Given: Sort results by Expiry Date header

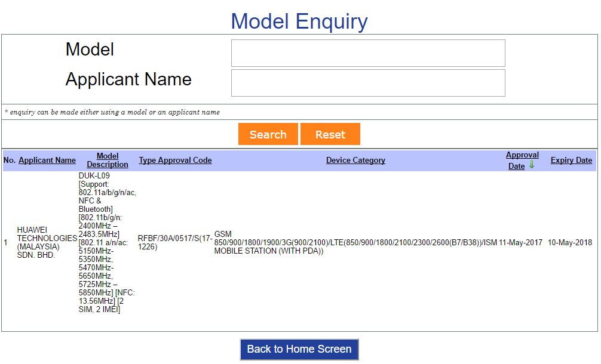Looking at the screenshot, I should pyautogui.click(x=571, y=160).
